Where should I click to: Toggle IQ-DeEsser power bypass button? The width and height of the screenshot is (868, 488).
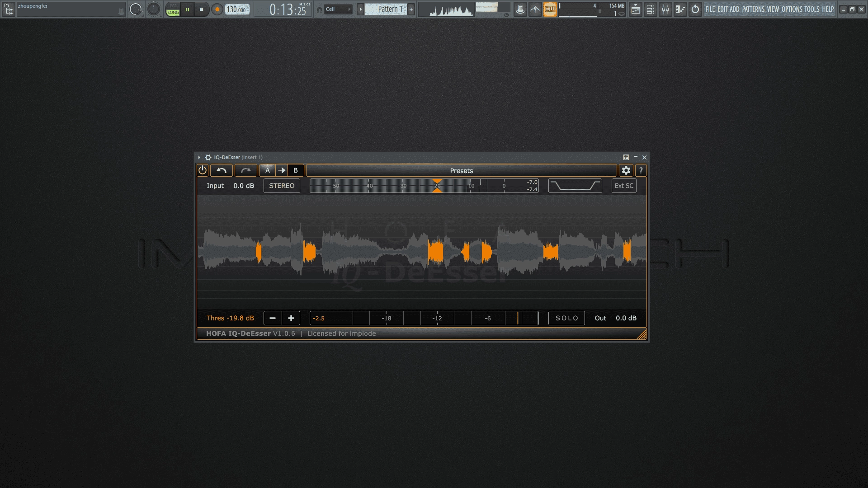point(203,170)
